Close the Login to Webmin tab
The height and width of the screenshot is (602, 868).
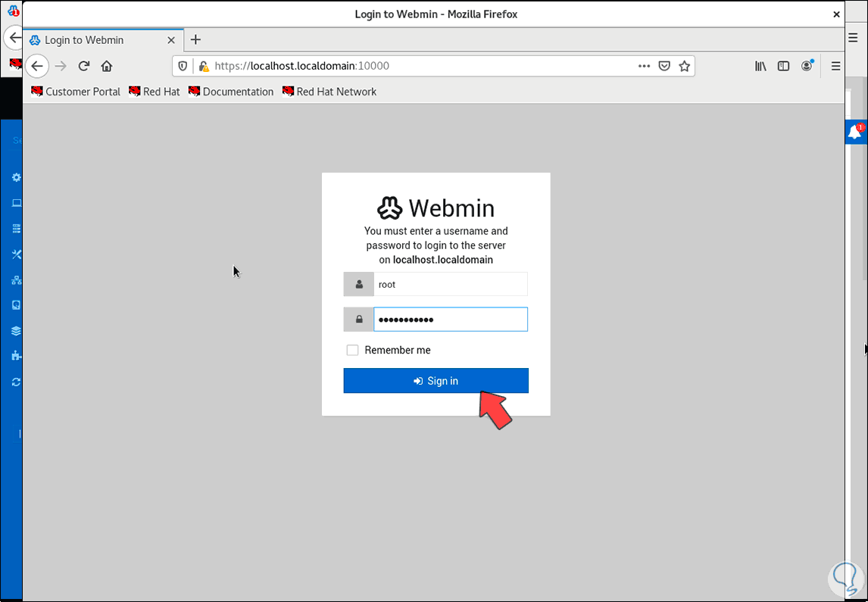[171, 40]
